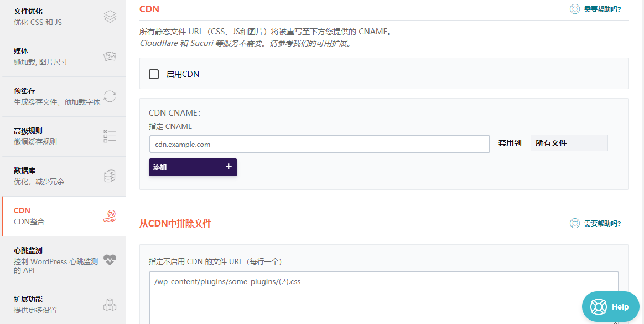Screen dimensions: 644x324
Task: Uncheck 启用CDN to disable CDN rewriting
Action: pos(153,74)
